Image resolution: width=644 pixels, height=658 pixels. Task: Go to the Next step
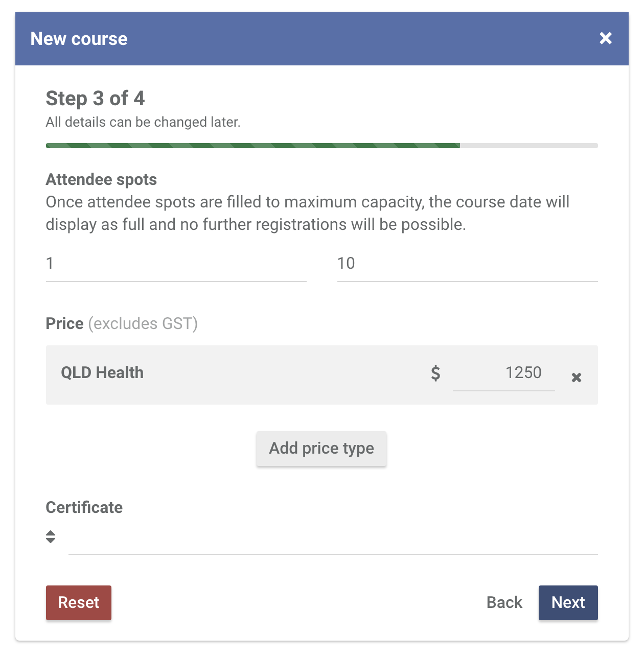[x=568, y=603]
